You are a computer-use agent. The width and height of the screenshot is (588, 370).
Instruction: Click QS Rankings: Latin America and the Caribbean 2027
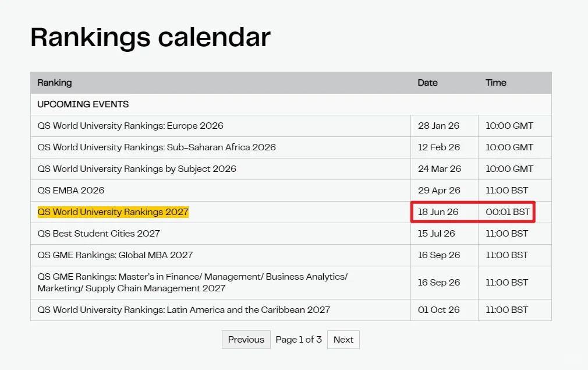tap(184, 310)
